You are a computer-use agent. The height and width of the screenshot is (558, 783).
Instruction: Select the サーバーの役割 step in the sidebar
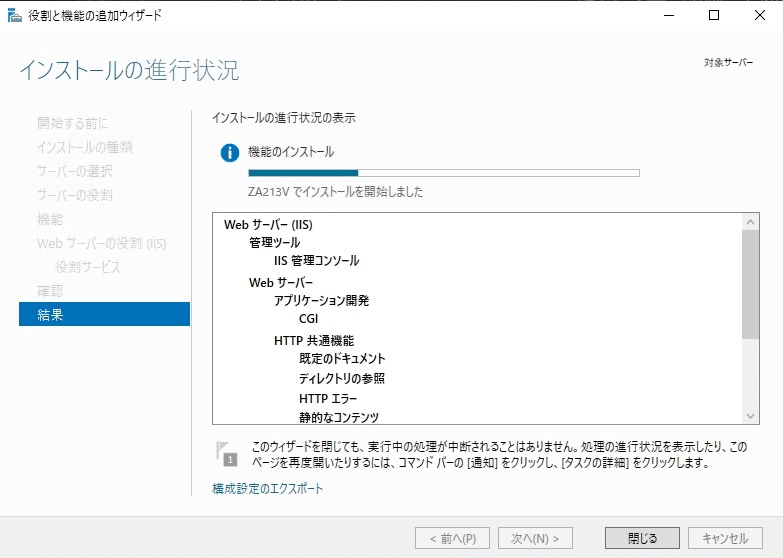pos(75,195)
